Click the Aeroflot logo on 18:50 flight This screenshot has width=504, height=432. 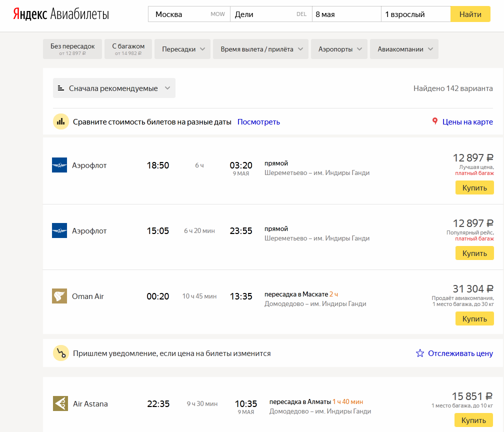pyautogui.click(x=59, y=165)
